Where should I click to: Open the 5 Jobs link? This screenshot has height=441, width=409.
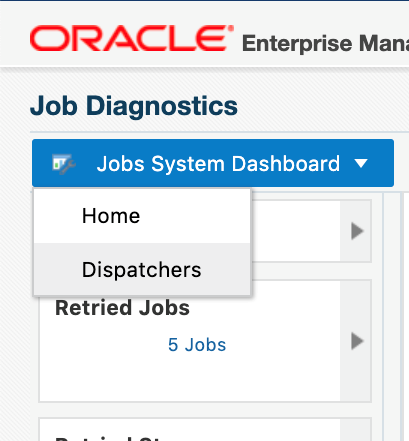tap(197, 345)
